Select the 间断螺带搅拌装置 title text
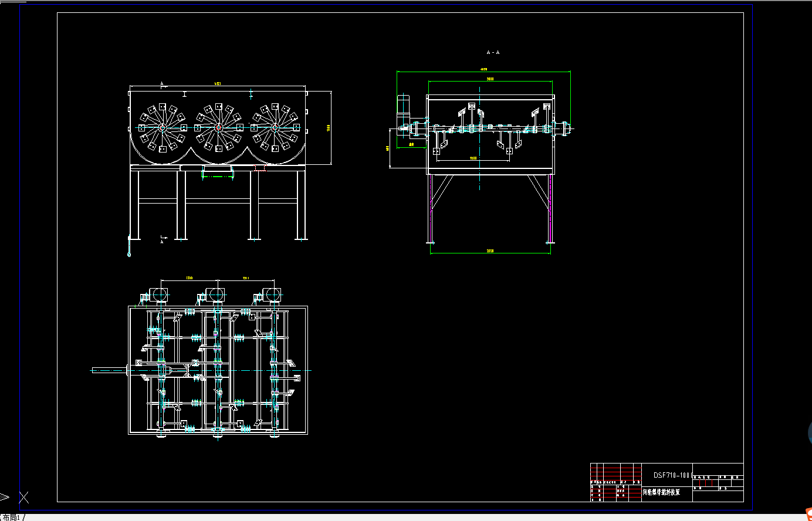Image resolution: width=812 pixels, height=521 pixels. pos(662,492)
